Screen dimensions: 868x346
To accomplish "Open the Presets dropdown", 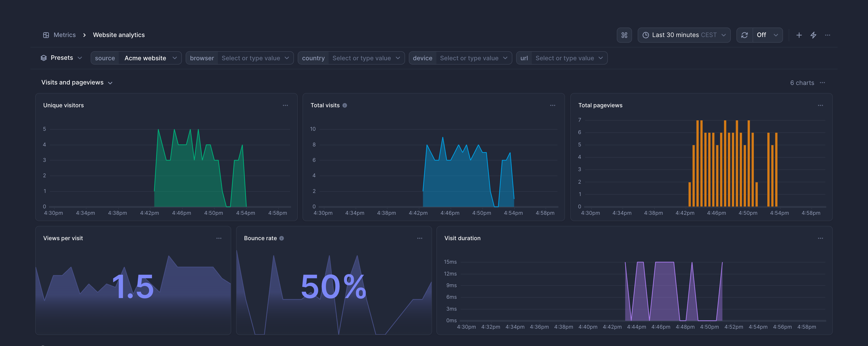I will (61, 58).
